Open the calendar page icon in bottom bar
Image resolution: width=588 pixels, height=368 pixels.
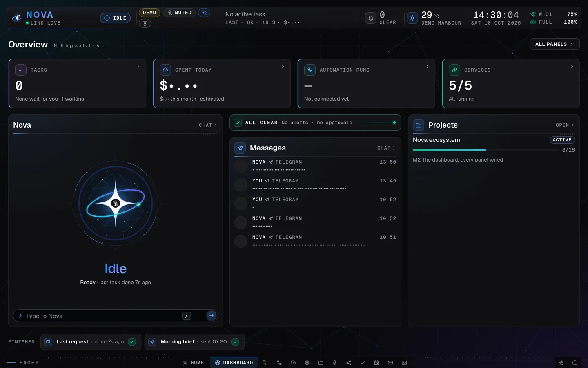376,363
